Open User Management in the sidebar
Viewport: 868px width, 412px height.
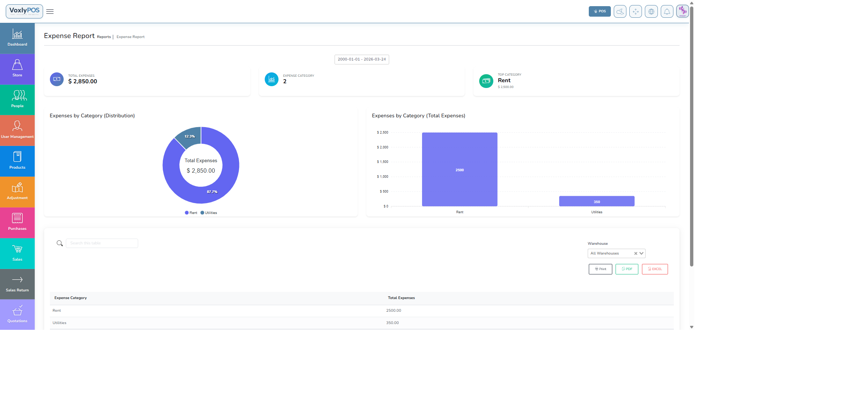[x=17, y=130]
